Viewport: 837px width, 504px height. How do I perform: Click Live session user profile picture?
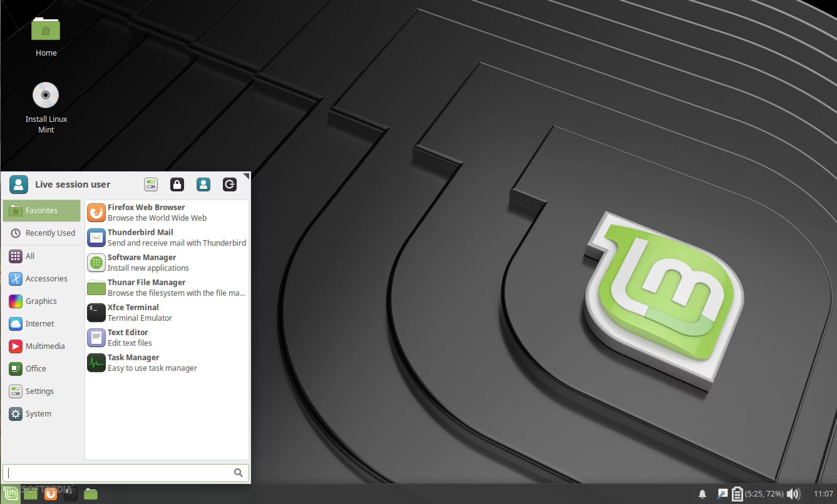pyautogui.click(x=19, y=185)
